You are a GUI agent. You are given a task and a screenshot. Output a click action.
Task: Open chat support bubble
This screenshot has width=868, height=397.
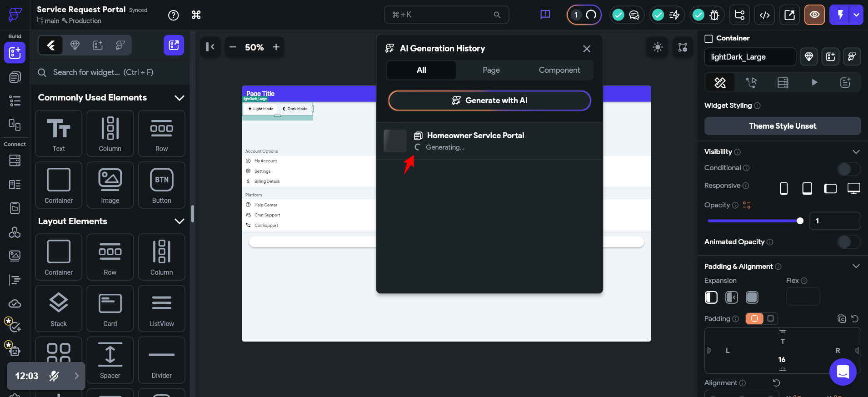(843, 372)
